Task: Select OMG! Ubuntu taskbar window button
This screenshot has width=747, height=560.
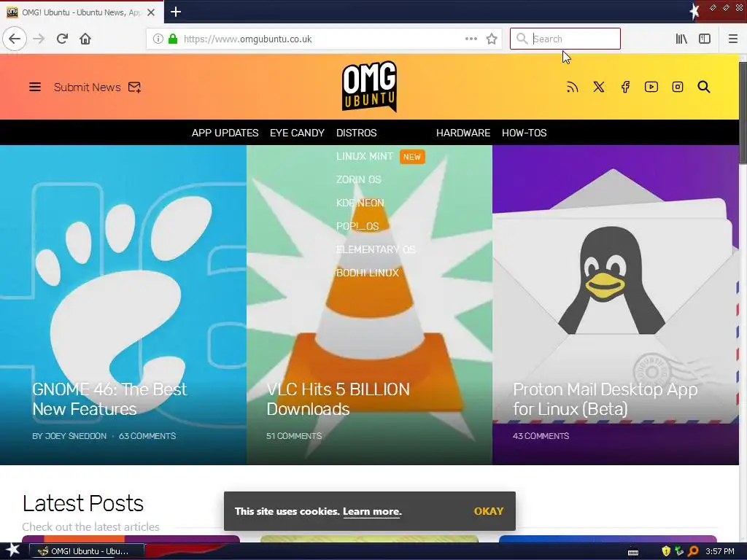Action: pyautogui.click(x=86, y=551)
